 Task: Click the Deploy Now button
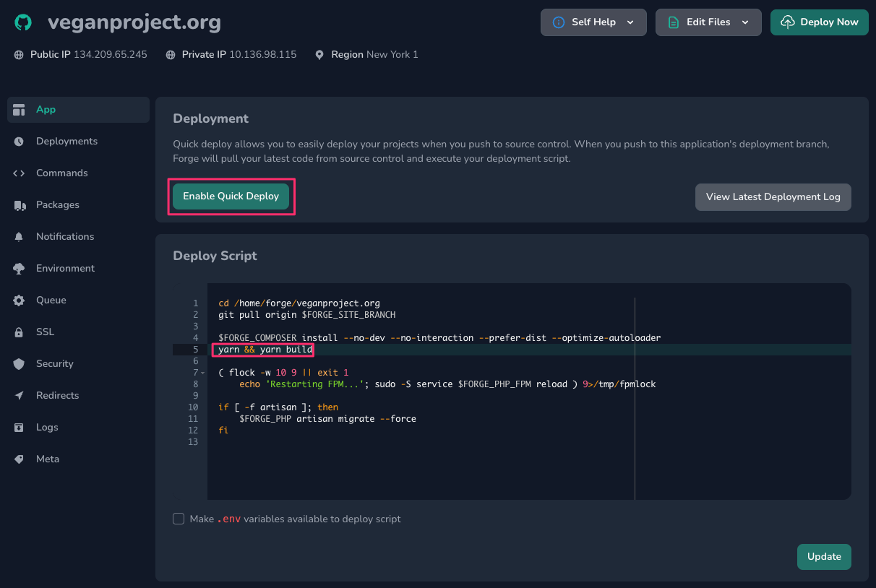[x=819, y=22]
